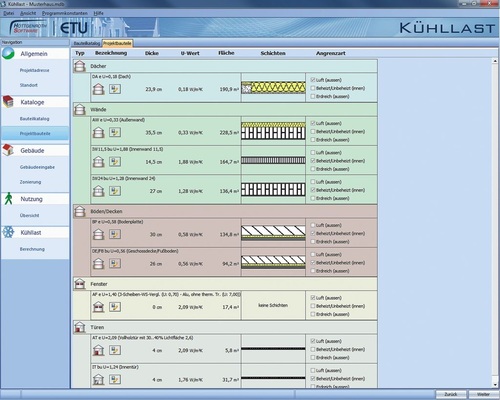
Task: Open edit icon for Geschossdecke/Fußboden row
Action: point(115,264)
